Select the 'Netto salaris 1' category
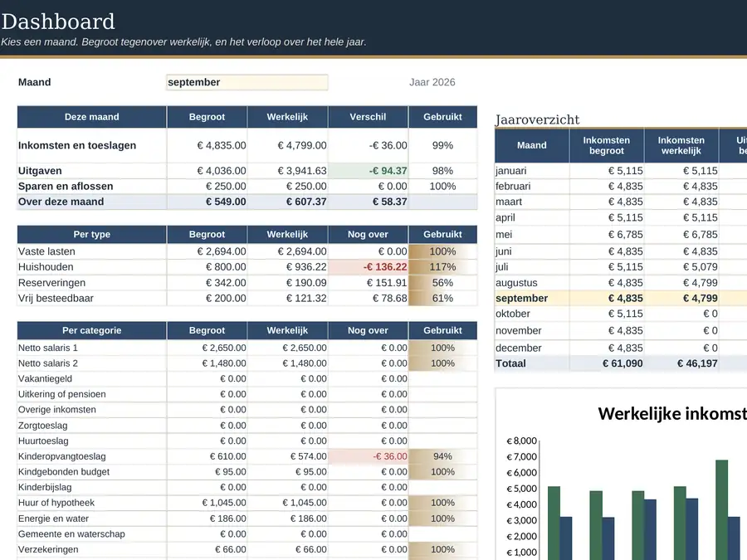Screen dimensions: 747x560 [48, 348]
